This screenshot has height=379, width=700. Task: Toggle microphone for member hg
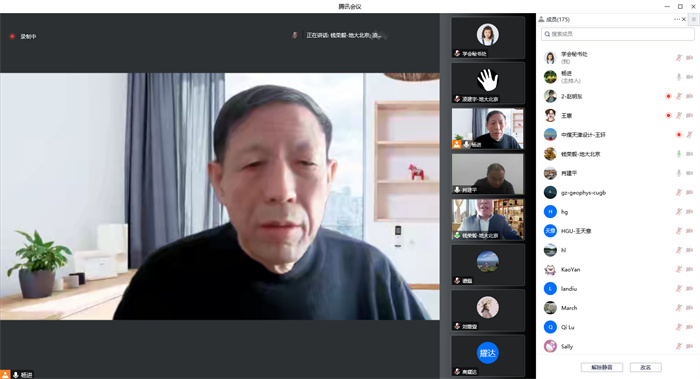pyautogui.click(x=679, y=212)
